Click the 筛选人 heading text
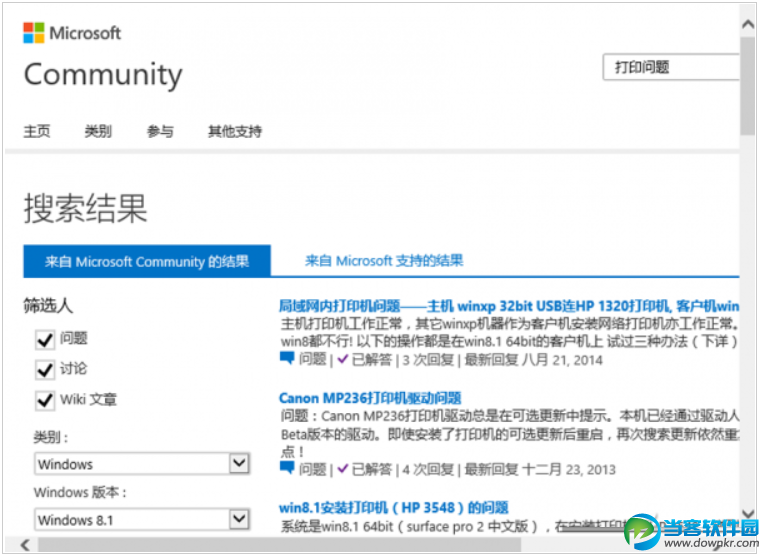 (x=48, y=306)
